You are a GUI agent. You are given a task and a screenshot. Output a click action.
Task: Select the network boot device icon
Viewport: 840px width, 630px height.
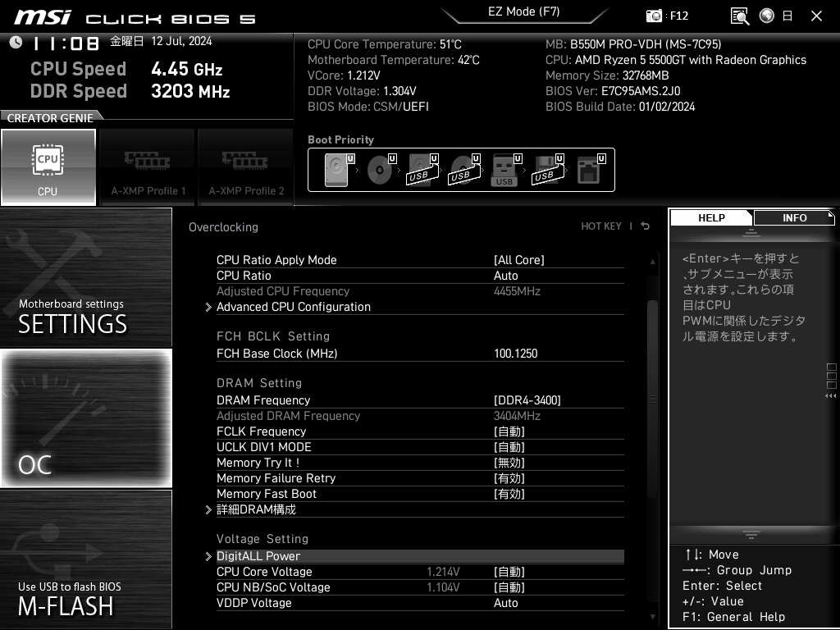tap(591, 170)
